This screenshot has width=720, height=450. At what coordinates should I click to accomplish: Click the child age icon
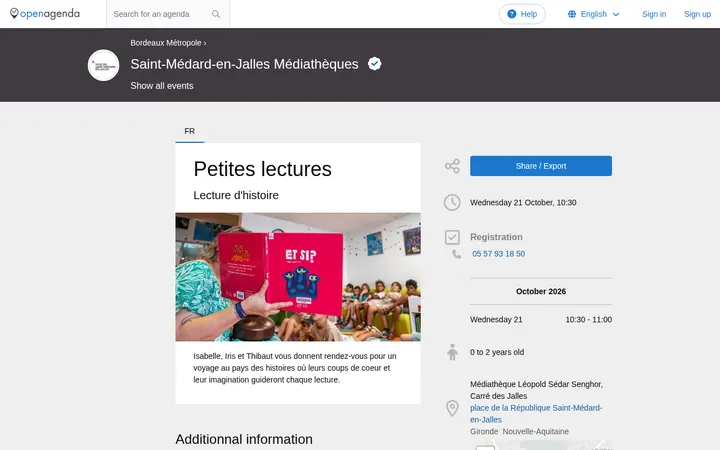click(452, 352)
